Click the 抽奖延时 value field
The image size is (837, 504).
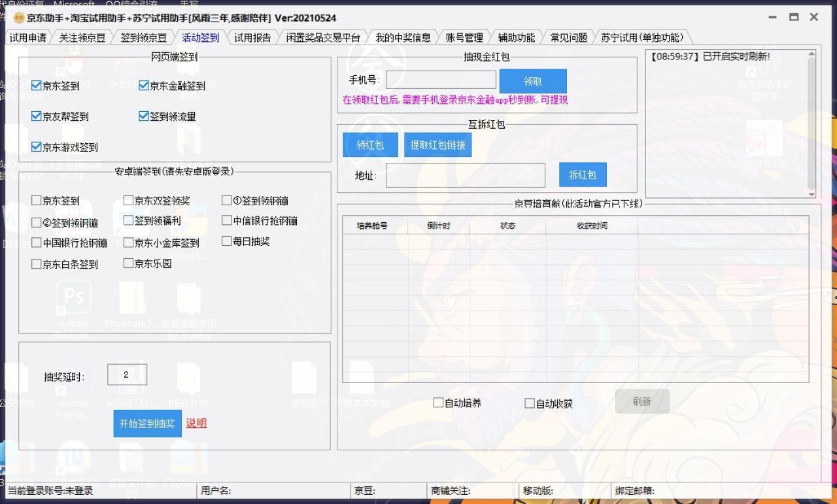[x=127, y=375]
